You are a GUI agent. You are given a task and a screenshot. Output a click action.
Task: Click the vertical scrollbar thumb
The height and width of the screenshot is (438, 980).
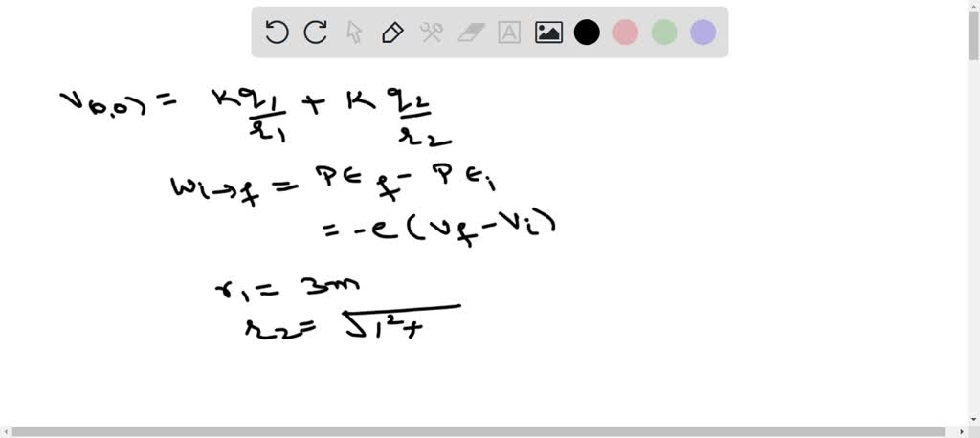pyautogui.click(x=973, y=34)
